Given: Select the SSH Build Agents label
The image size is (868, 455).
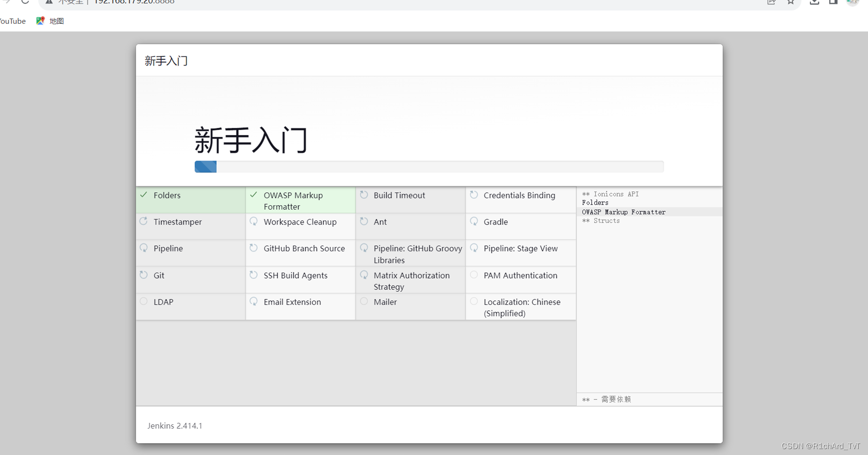Looking at the screenshot, I should 296,276.
